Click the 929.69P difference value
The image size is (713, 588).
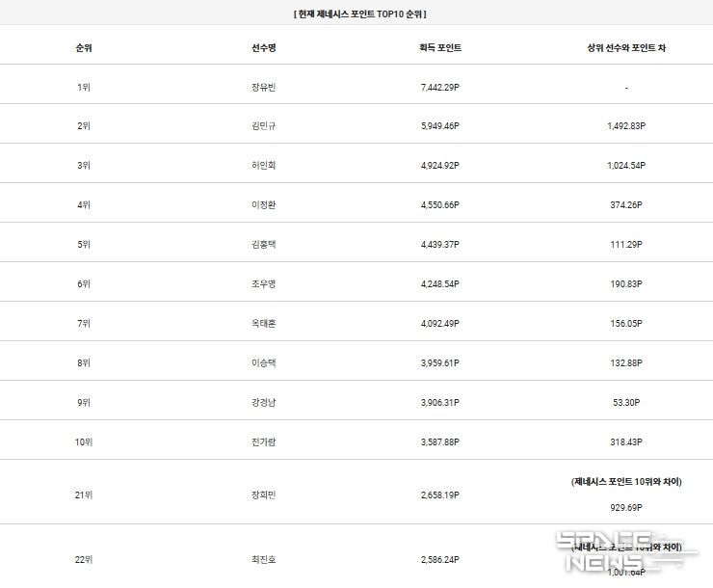626,507
